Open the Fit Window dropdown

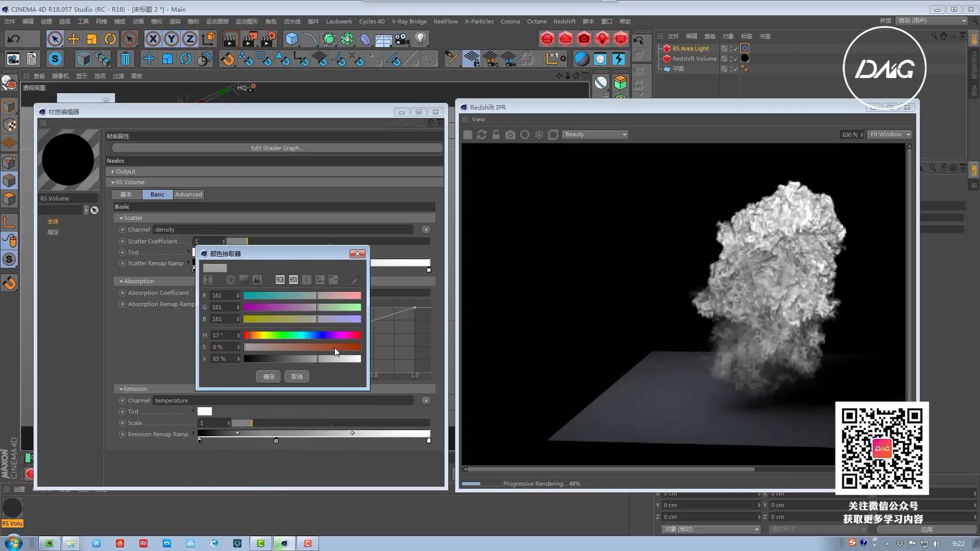(x=890, y=135)
